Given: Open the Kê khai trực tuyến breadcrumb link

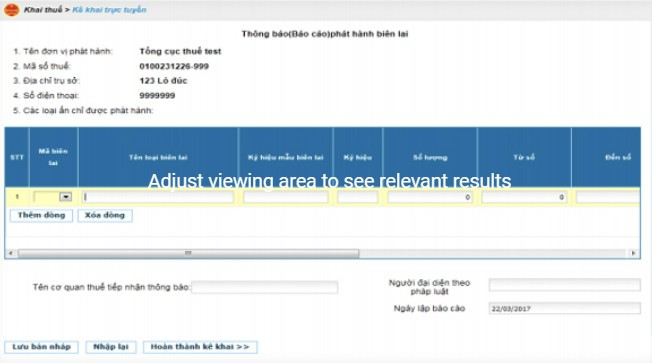Looking at the screenshot, I should pyautogui.click(x=109, y=10).
